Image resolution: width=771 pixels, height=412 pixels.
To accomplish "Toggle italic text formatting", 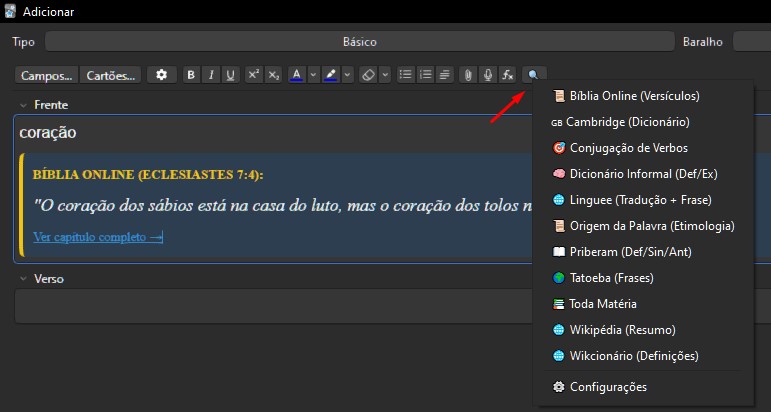I will coord(210,75).
